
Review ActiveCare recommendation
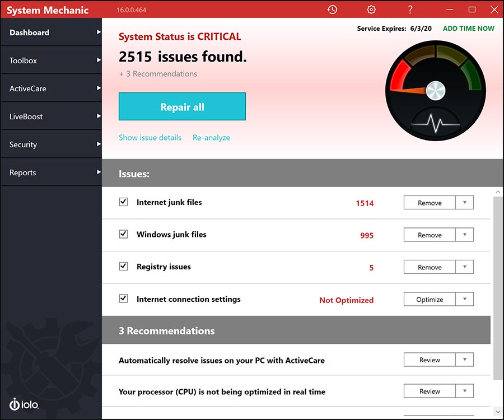430,360
